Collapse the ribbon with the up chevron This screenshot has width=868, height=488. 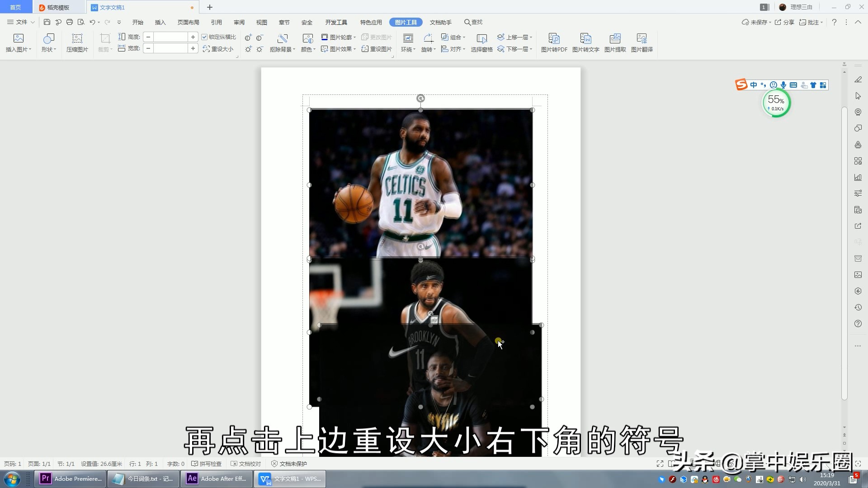click(x=858, y=22)
